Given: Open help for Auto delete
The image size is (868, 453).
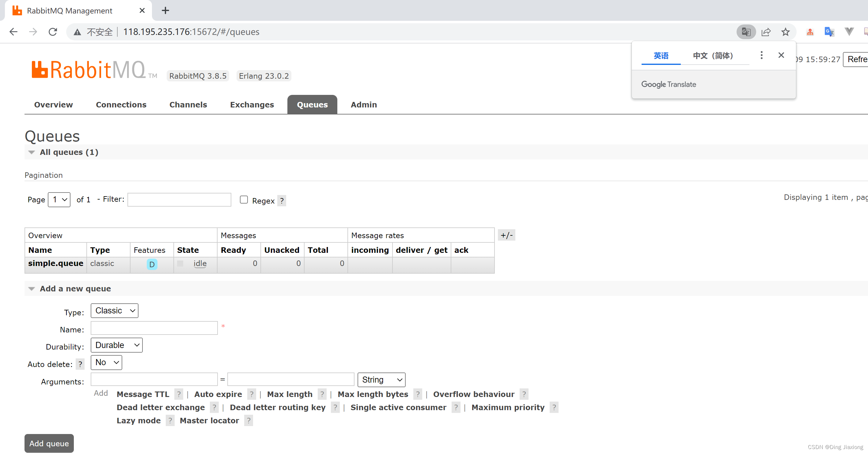Looking at the screenshot, I should [x=80, y=364].
